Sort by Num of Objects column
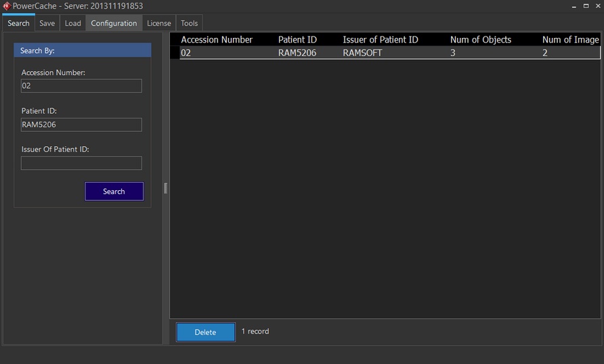604x364 pixels. click(x=481, y=40)
